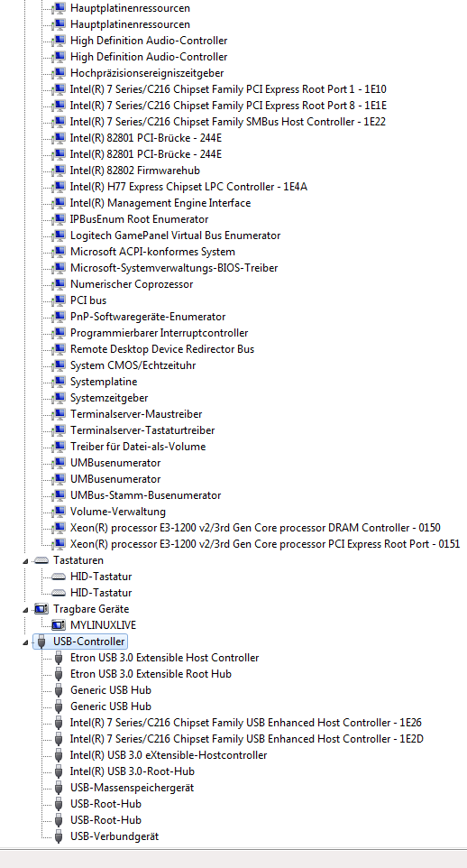Select Hochpräzisionsereigniszeitgeber entry
467x868 pixels.
(x=147, y=73)
